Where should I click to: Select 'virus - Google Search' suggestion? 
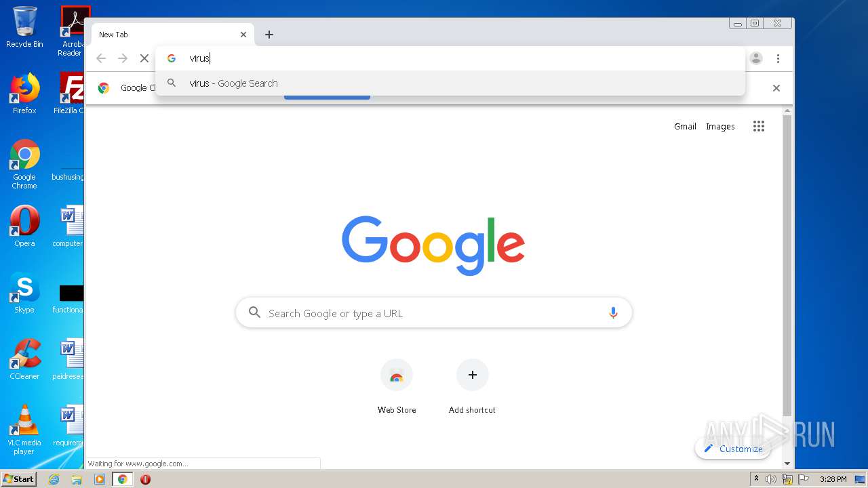pyautogui.click(x=450, y=83)
